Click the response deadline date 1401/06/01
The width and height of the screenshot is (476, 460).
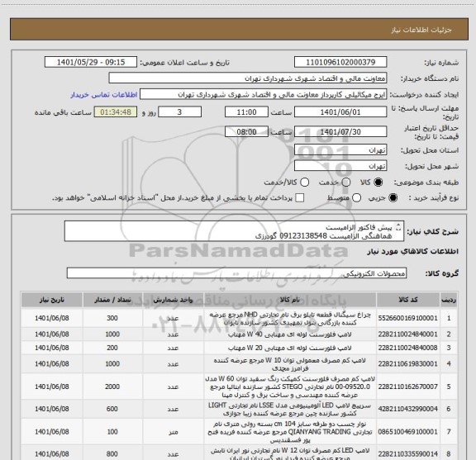[340, 112]
